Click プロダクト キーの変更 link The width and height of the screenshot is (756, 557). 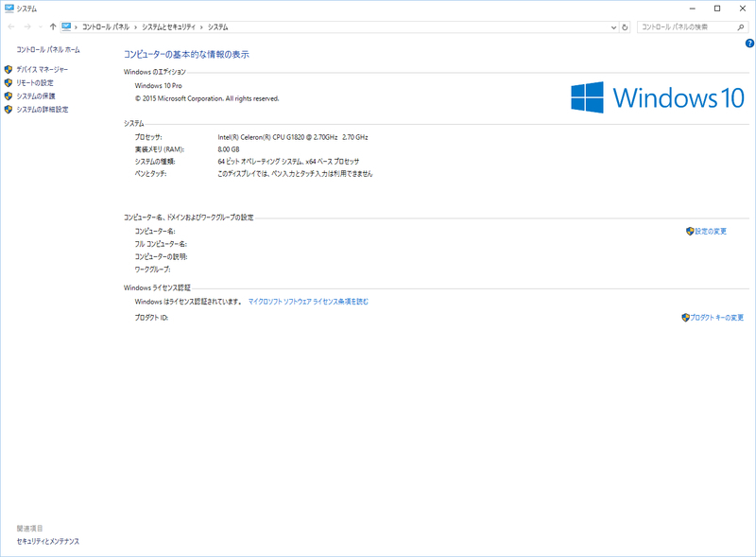(x=717, y=318)
